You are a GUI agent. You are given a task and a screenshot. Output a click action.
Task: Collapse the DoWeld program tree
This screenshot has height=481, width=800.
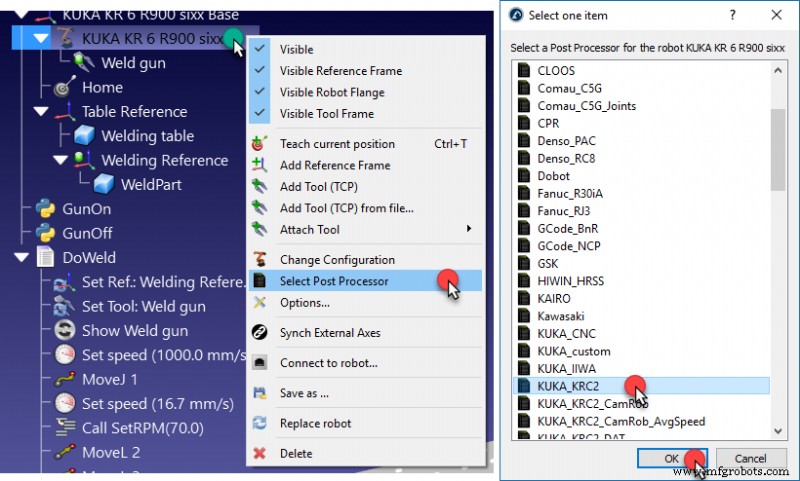click(x=21, y=258)
